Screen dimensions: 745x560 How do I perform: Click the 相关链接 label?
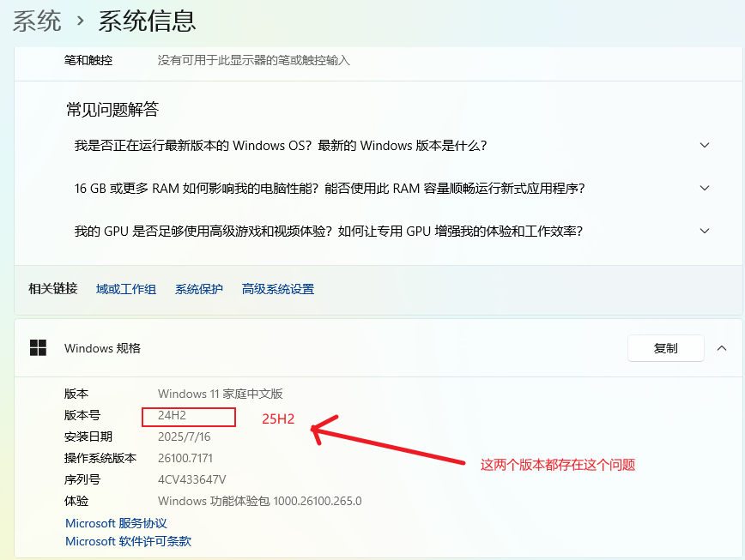click(52, 288)
